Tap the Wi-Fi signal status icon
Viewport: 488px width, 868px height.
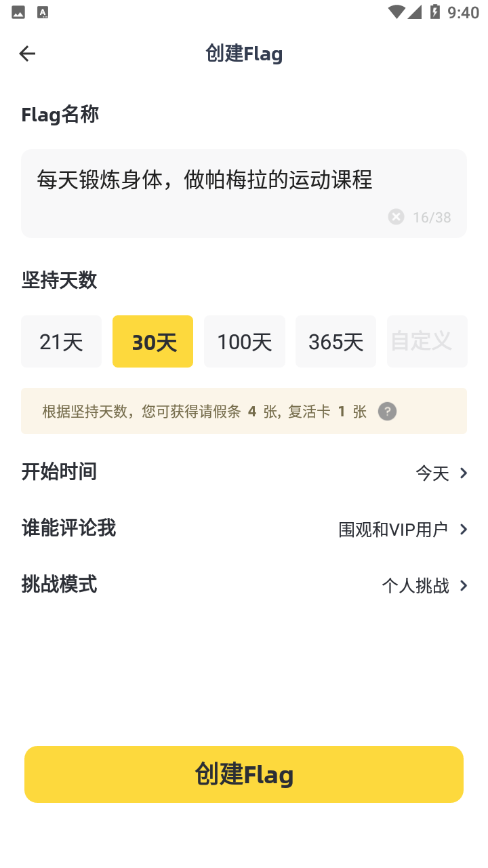[x=396, y=12]
